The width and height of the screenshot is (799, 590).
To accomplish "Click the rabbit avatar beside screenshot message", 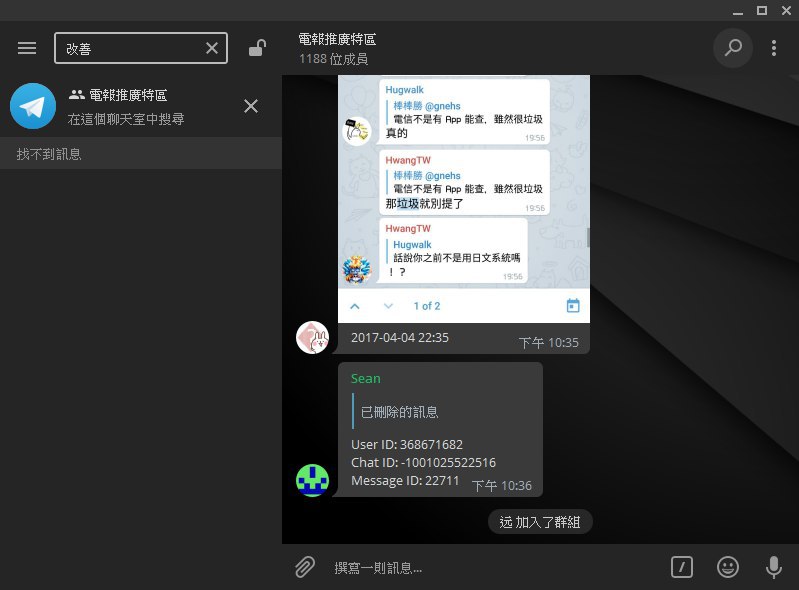I will 313,337.
